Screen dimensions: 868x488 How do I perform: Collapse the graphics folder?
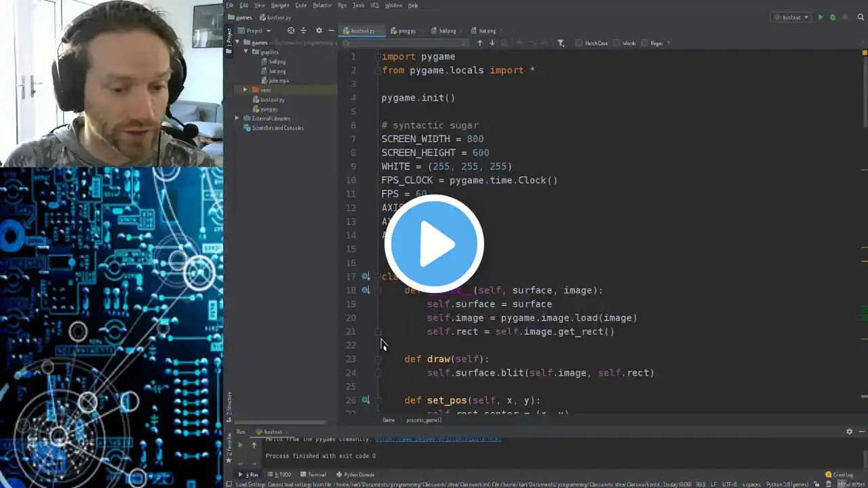tap(246, 52)
